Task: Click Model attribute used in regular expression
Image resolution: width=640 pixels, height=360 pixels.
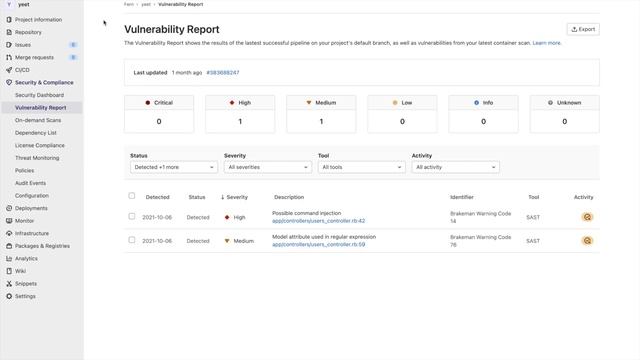Action: tap(324, 237)
